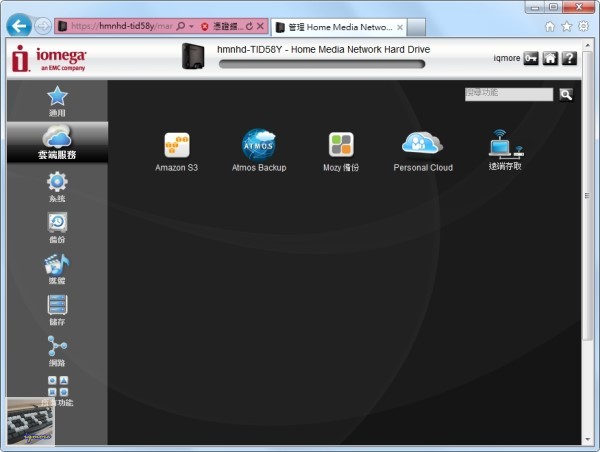Click scrollbar up arrow
Image resolution: width=600 pixels, height=452 pixels.
click(x=587, y=45)
